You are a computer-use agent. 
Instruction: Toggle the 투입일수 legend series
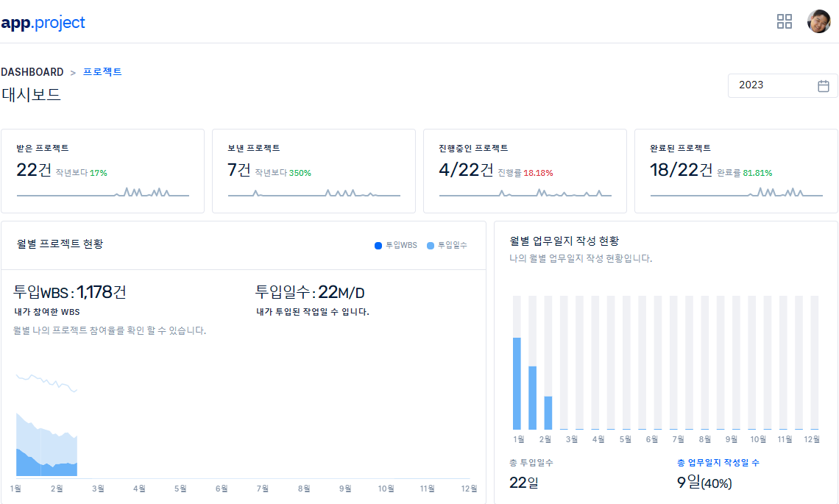coord(447,245)
